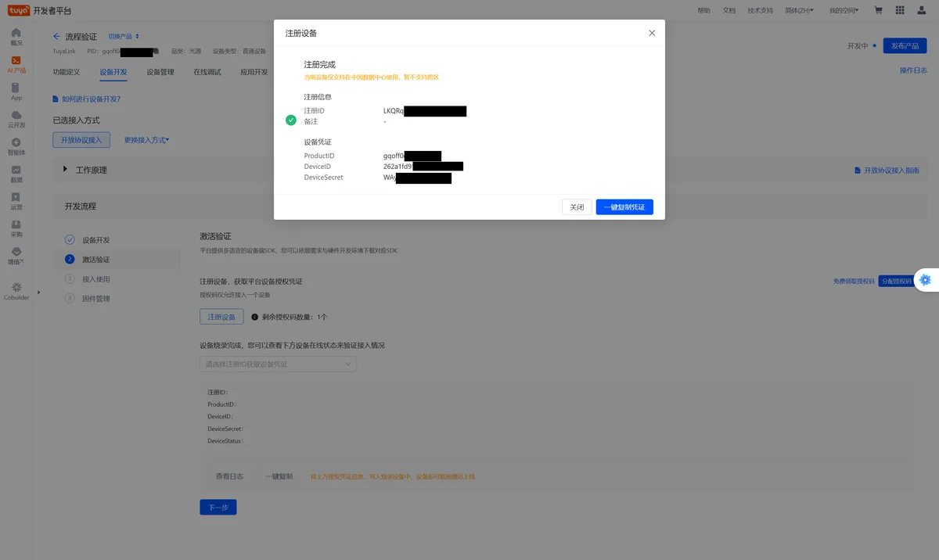
Task: Open the shopping cart icon
Action: [x=878, y=10]
